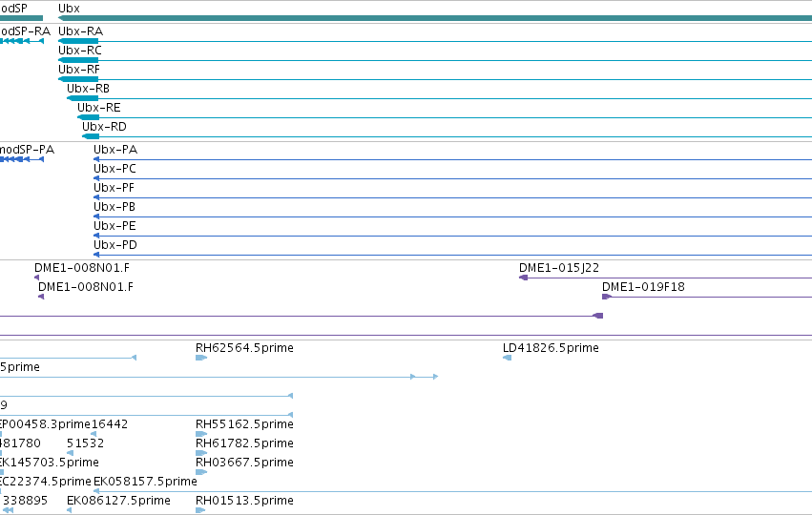This screenshot has width=812, height=515.
Task: Open the Ubx-PD protein label
Action: pyautogui.click(x=115, y=245)
